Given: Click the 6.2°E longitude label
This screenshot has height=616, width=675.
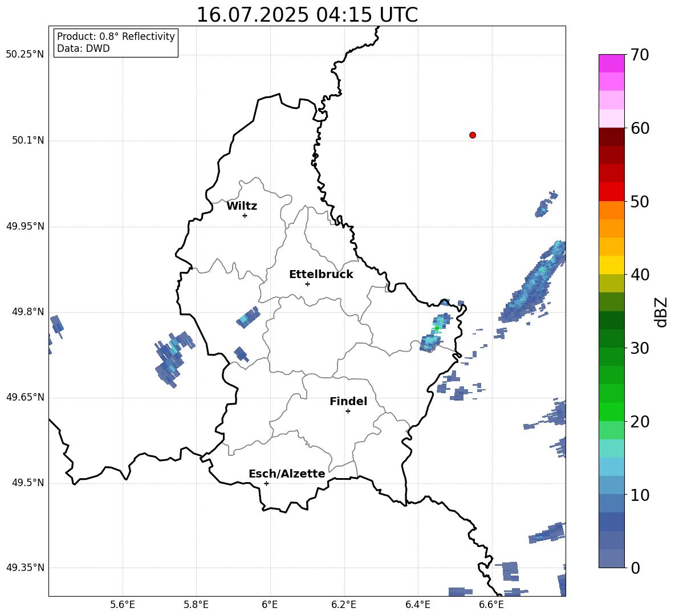Looking at the screenshot, I should [344, 605].
